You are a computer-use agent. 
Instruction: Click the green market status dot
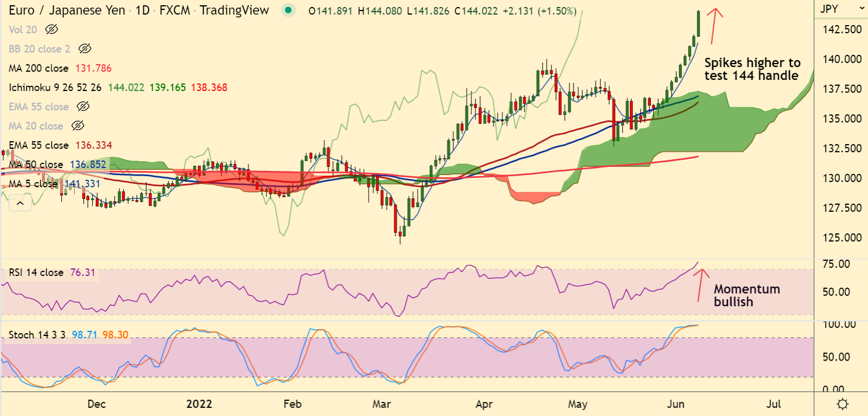(288, 11)
